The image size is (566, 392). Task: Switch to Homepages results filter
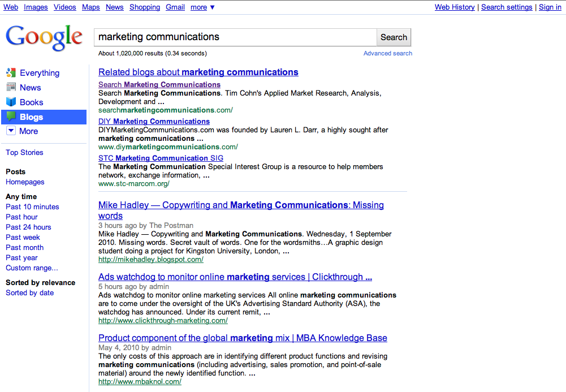point(25,182)
